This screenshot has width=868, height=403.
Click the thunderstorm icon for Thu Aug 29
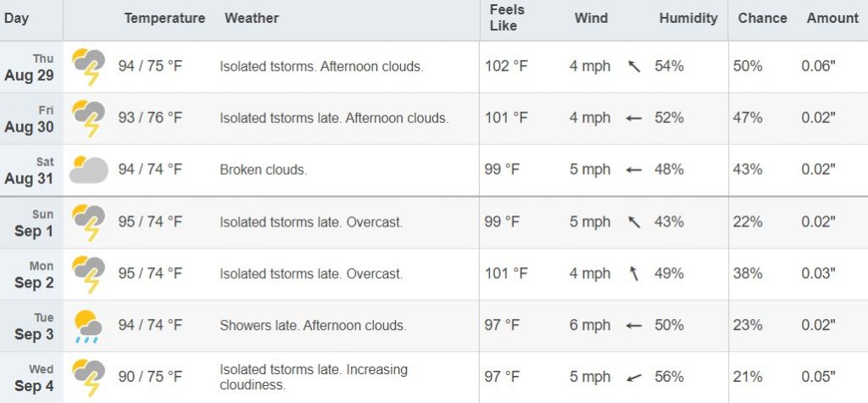[88, 67]
